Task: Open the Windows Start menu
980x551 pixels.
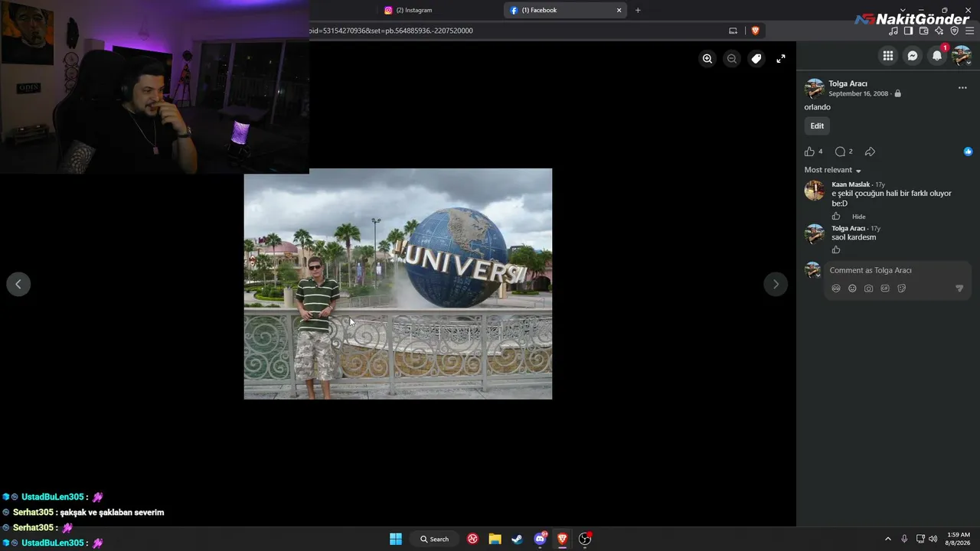Action: (x=396, y=539)
